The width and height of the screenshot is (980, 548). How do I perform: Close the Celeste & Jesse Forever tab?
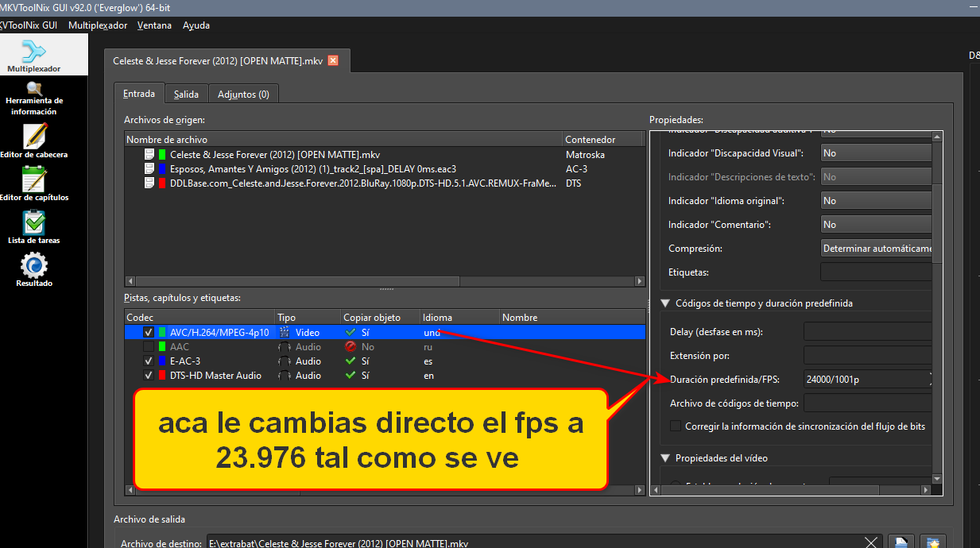point(333,61)
